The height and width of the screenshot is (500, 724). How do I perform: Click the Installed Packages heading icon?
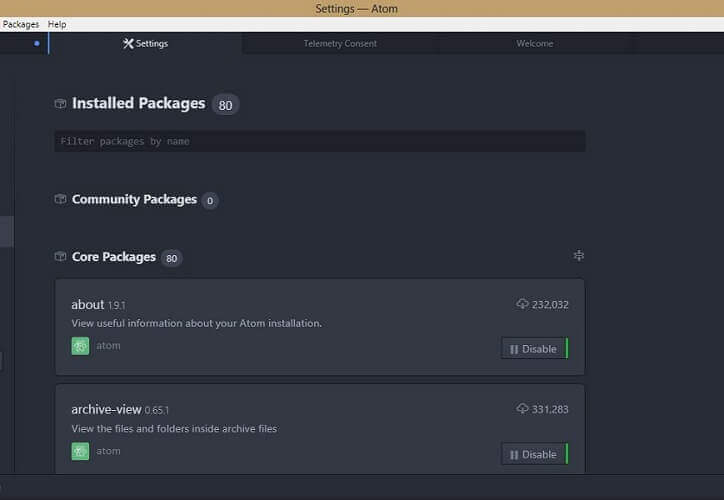(60, 103)
